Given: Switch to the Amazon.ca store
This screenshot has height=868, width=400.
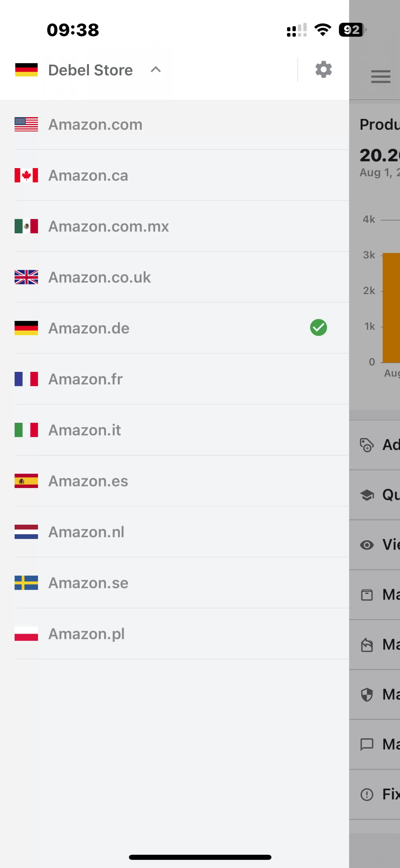Looking at the screenshot, I should 174,175.
